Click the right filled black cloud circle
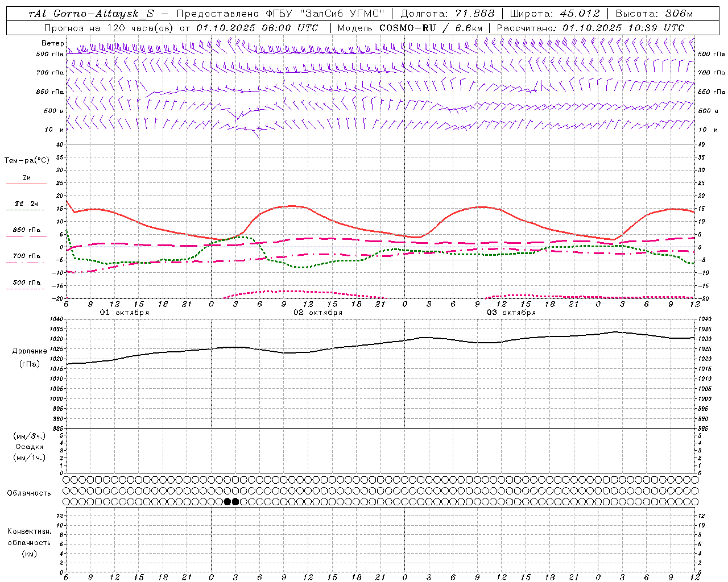728x582 pixels. pos(235,502)
